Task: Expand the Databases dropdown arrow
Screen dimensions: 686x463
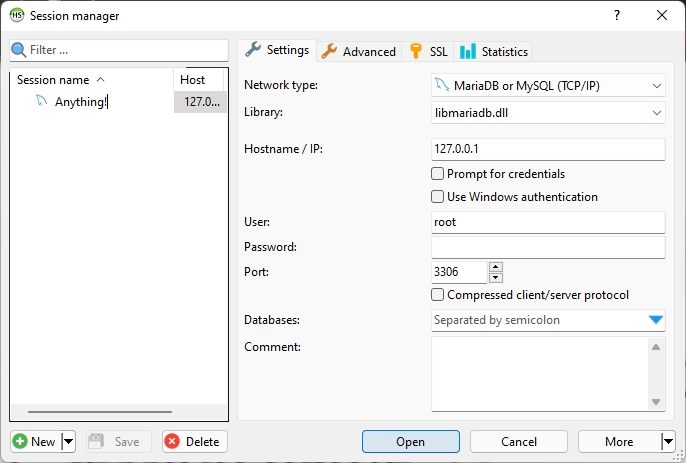Action: [655, 320]
